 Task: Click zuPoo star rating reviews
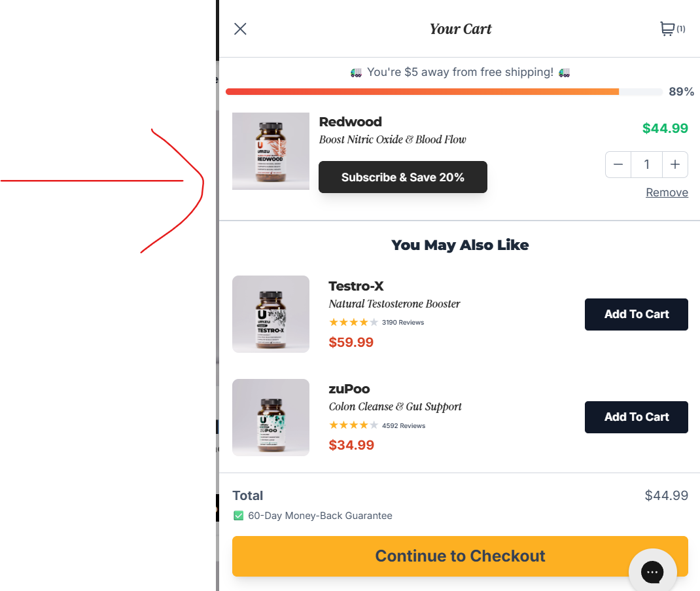[376, 425]
